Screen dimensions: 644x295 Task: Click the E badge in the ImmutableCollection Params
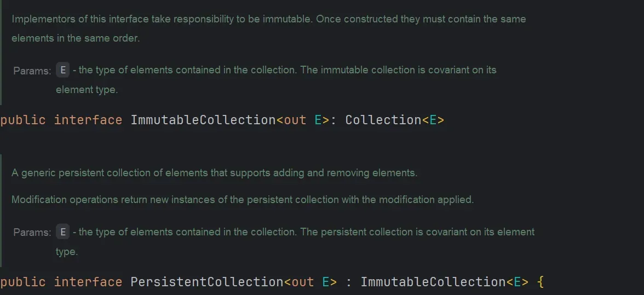pyautogui.click(x=63, y=71)
